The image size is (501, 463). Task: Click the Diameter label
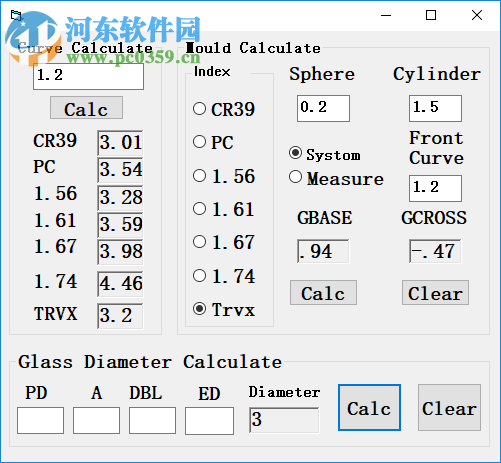pyautogui.click(x=284, y=392)
